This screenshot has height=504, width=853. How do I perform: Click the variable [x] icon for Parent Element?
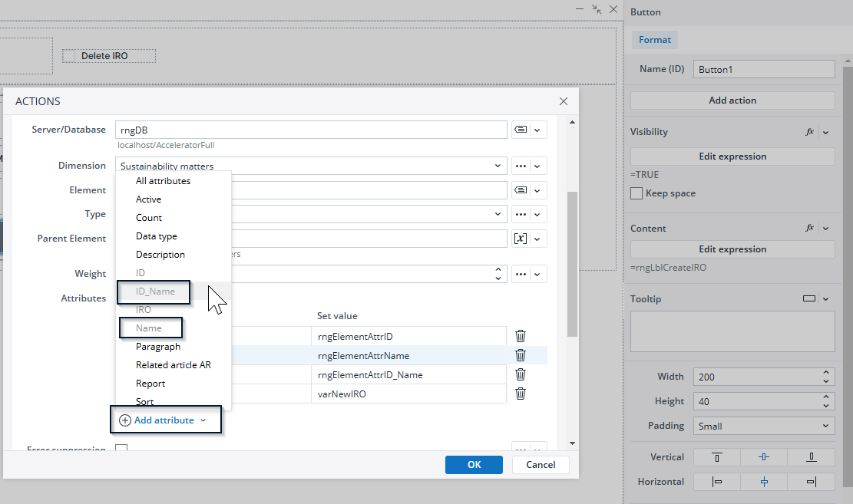(520, 239)
